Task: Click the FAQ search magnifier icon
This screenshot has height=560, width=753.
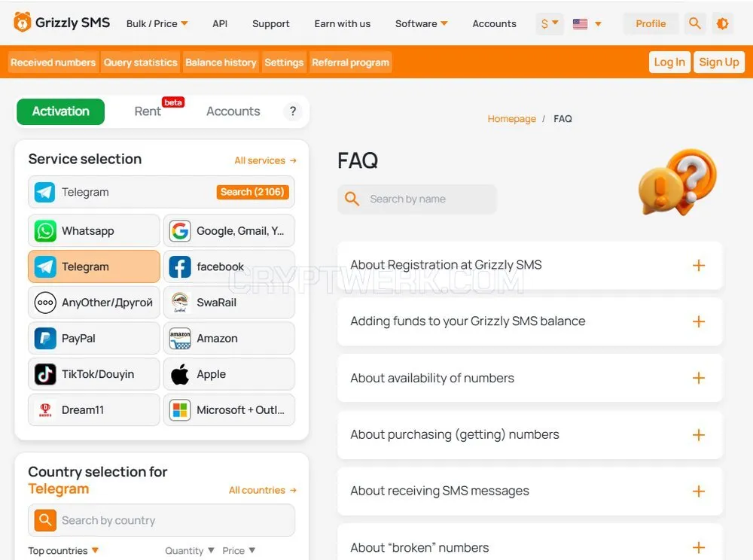Action: tap(352, 199)
